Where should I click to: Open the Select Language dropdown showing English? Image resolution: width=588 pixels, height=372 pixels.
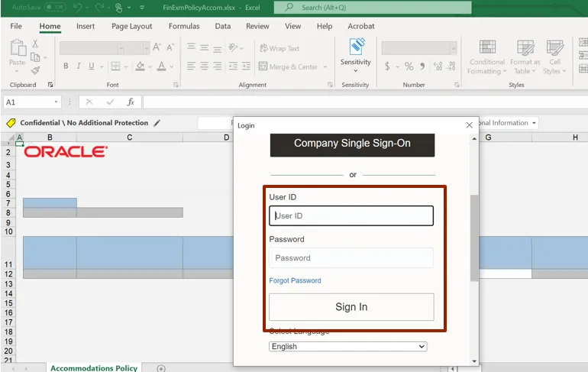(x=347, y=346)
